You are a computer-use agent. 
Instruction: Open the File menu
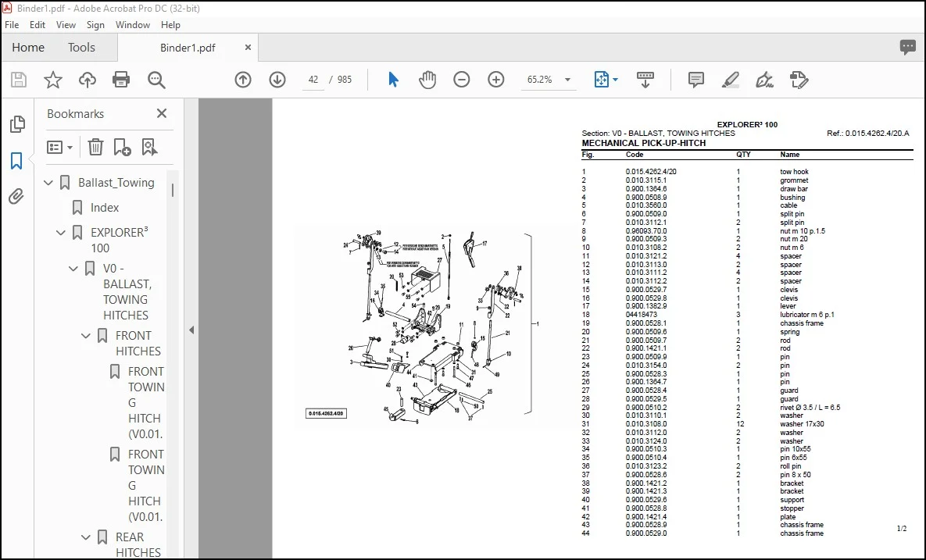[12, 25]
